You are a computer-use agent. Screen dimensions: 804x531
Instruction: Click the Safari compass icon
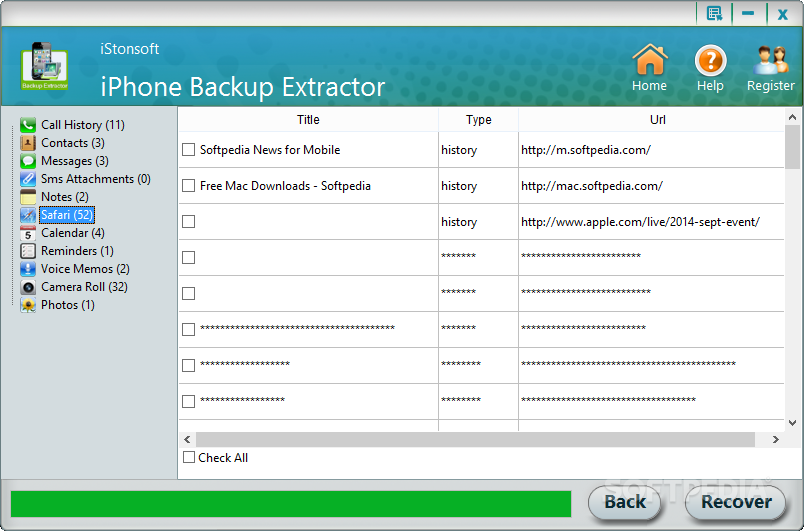[x=28, y=215]
